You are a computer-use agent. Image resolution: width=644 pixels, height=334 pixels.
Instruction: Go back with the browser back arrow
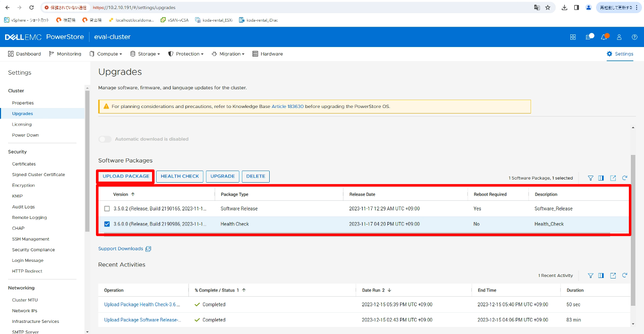point(7,8)
